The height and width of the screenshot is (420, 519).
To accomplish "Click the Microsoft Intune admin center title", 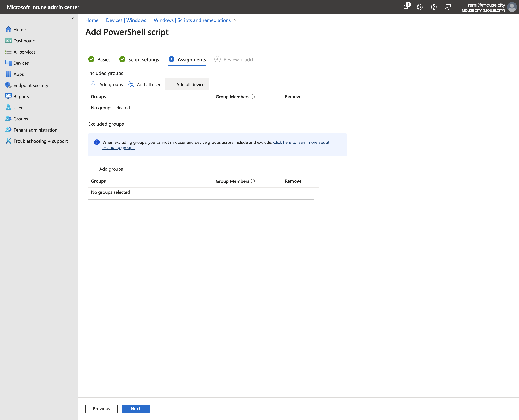I will tap(43, 7).
